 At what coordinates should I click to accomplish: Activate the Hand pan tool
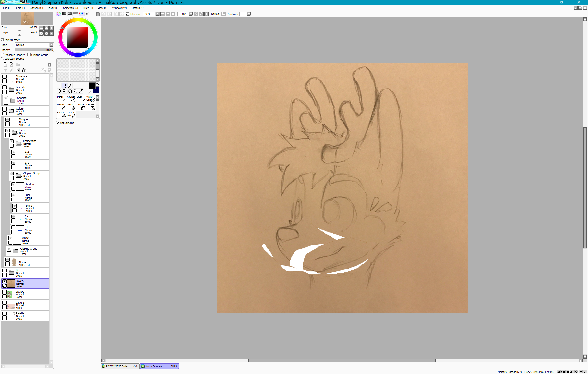pyautogui.click(x=75, y=91)
